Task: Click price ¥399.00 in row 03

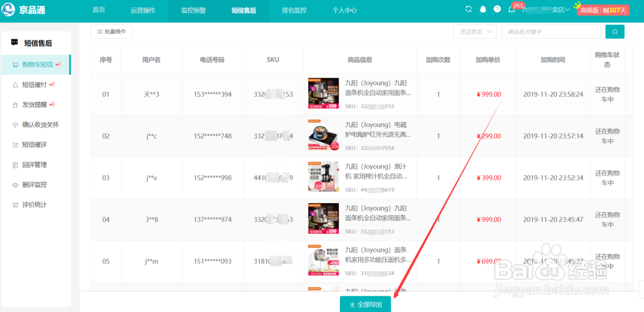Action: click(x=489, y=178)
